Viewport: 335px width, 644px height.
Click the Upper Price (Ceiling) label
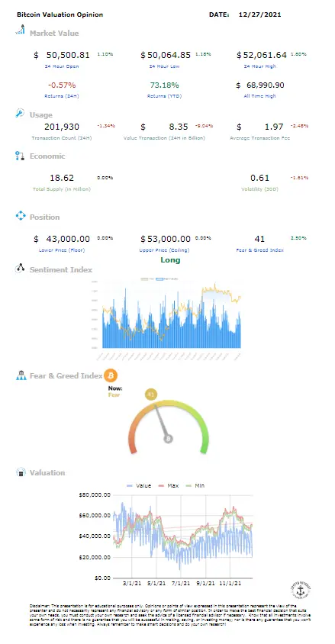click(x=165, y=250)
